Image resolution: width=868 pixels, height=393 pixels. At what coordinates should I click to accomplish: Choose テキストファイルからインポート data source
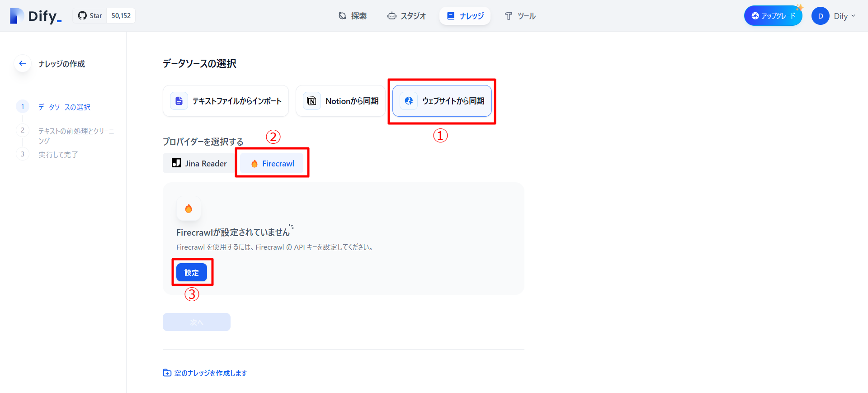[x=226, y=101]
